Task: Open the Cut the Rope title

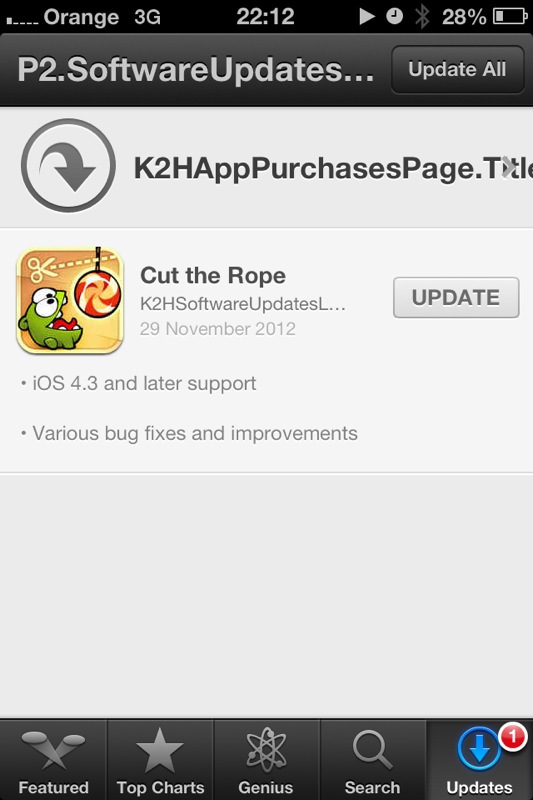Action: 213,276
